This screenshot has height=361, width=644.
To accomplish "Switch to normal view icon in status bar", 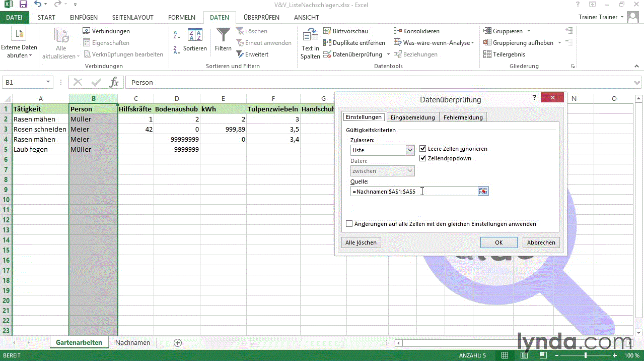I will [x=505, y=355].
